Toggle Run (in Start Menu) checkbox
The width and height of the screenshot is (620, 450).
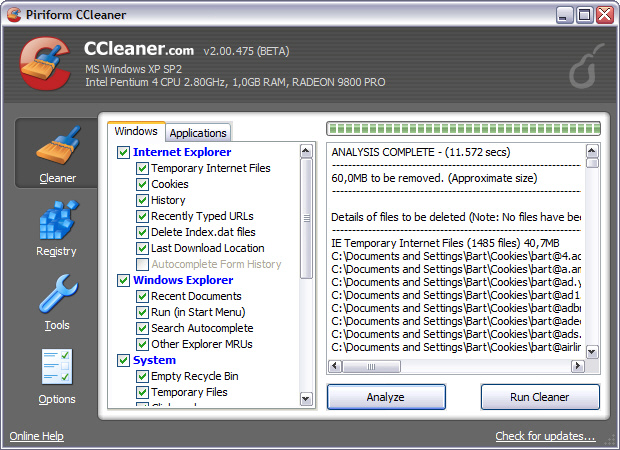click(142, 312)
